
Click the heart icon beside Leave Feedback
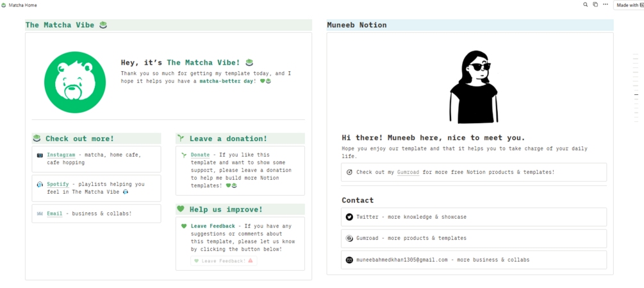[184, 226]
